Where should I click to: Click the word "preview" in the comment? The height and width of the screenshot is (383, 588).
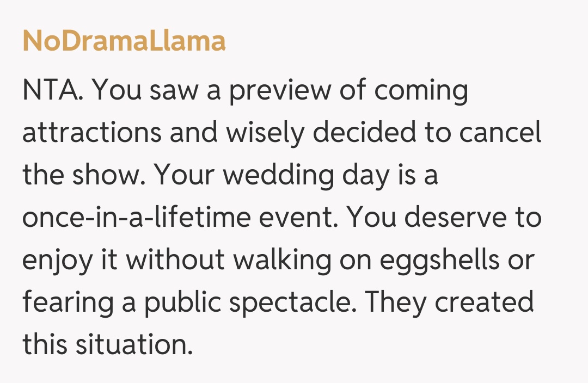tap(279, 91)
